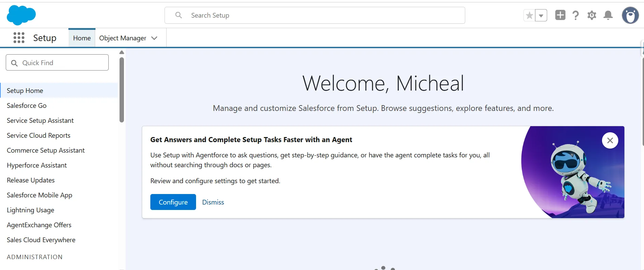Screen dimensions: 644x270
Task: Dismiss the Agentforce setup banner link
Action: 213,202
